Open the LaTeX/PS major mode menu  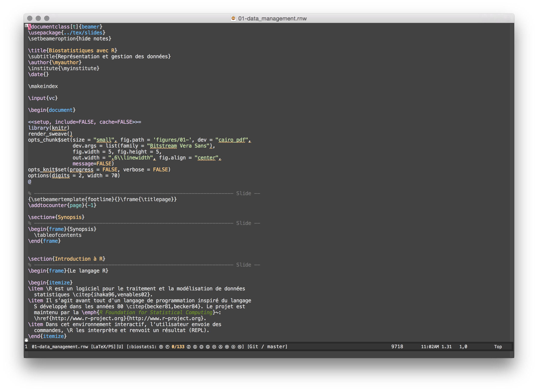[x=103, y=347]
